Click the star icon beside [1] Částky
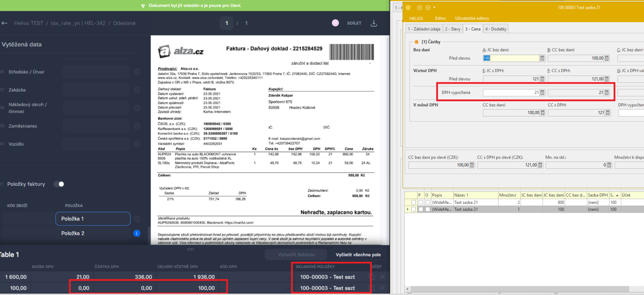This screenshot has height=295, width=644. pyautogui.click(x=417, y=42)
